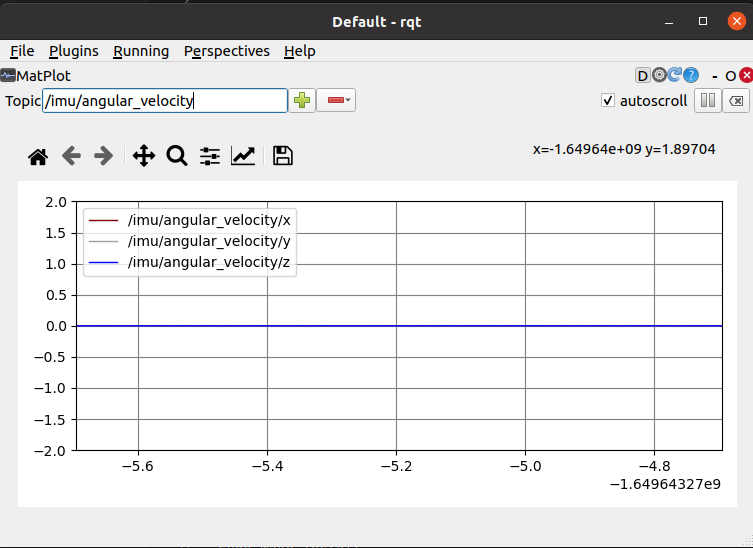This screenshot has width=753, height=548.
Task: Open the File menu
Action: 22,51
